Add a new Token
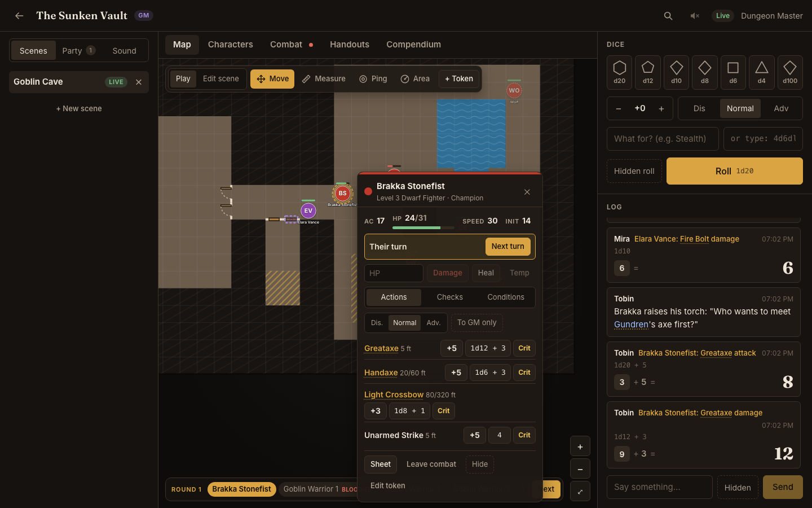Image resolution: width=812 pixels, height=508 pixels. pyautogui.click(x=459, y=79)
